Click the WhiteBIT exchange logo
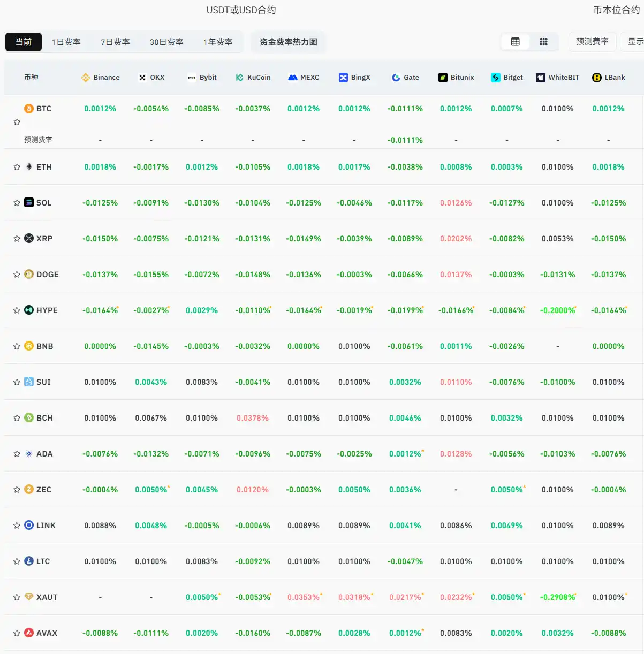 click(x=541, y=78)
